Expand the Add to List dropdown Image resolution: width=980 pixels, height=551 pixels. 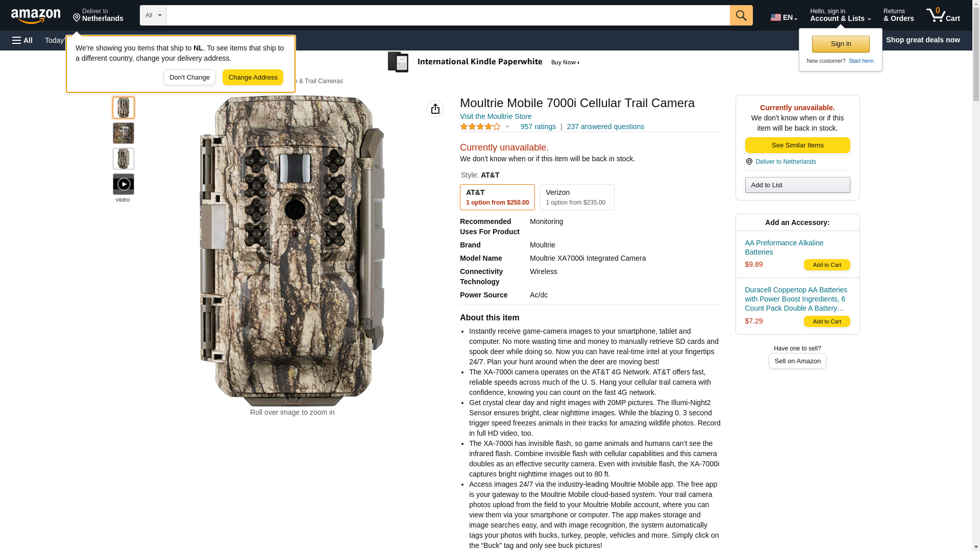coord(797,185)
